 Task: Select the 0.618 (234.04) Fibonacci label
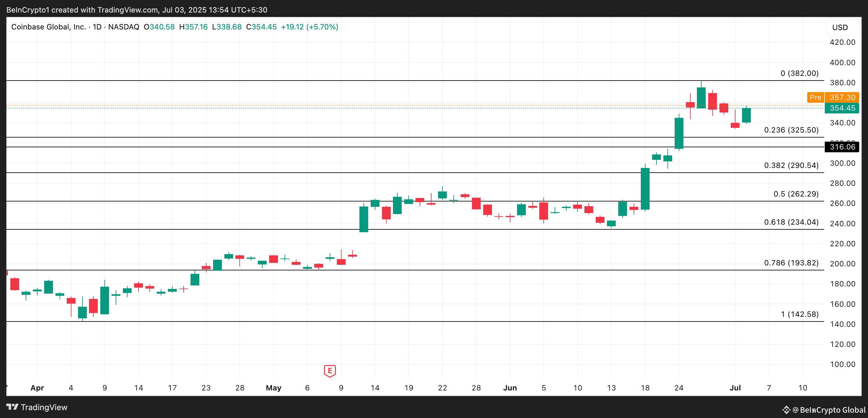point(791,222)
